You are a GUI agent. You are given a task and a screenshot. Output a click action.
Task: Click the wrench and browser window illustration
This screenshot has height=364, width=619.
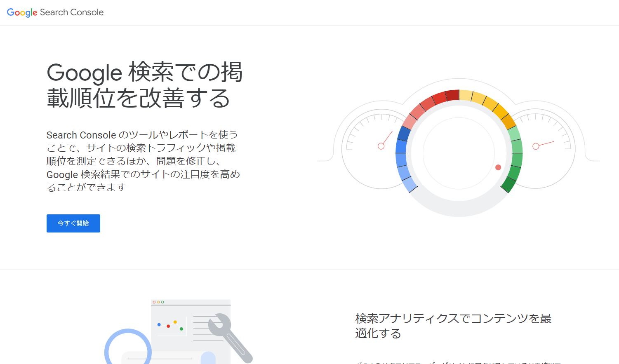click(x=179, y=331)
